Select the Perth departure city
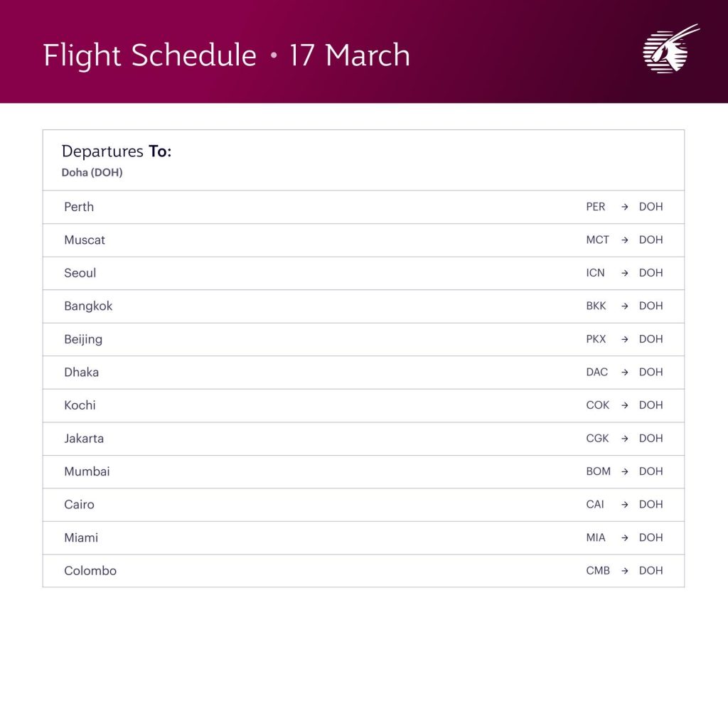Screen dimensions: 728x728 click(79, 207)
